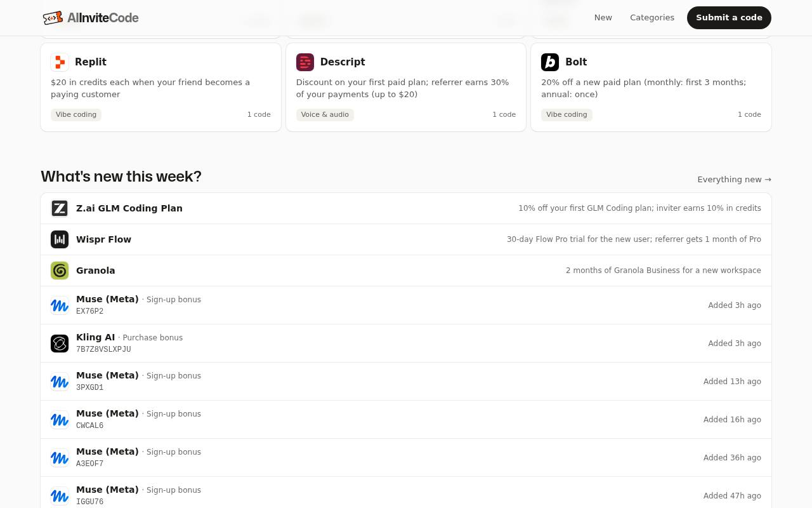This screenshot has height=508, width=812.
Task: Select the Vibe coding tag on Bolt card
Action: (x=566, y=115)
